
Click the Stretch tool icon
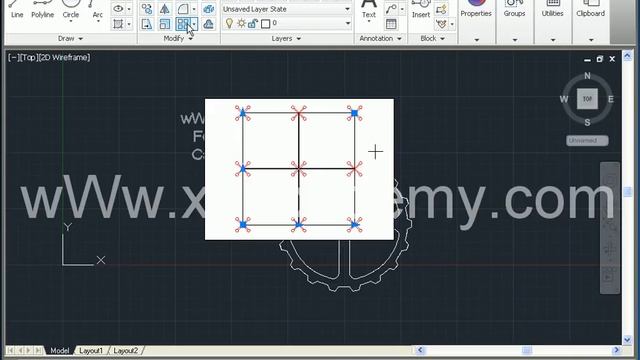[147, 24]
